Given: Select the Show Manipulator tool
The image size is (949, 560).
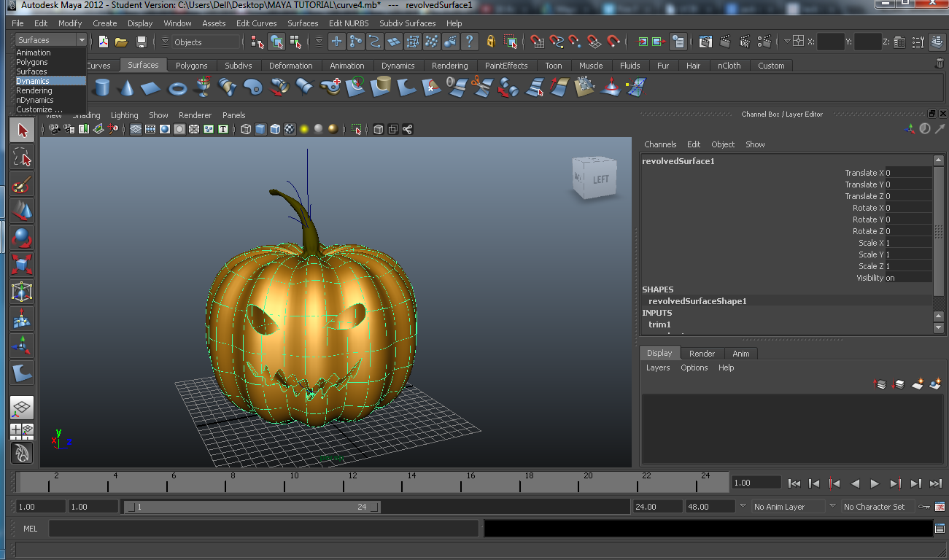Looking at the screenshot, I should (23, 346).
